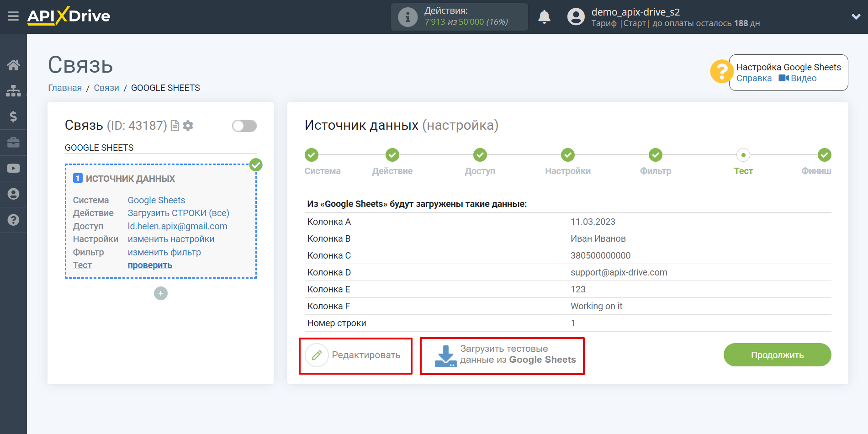The image size is (868, 434).
Task: Open the help question sidebar icon
Action: (13, 220)
